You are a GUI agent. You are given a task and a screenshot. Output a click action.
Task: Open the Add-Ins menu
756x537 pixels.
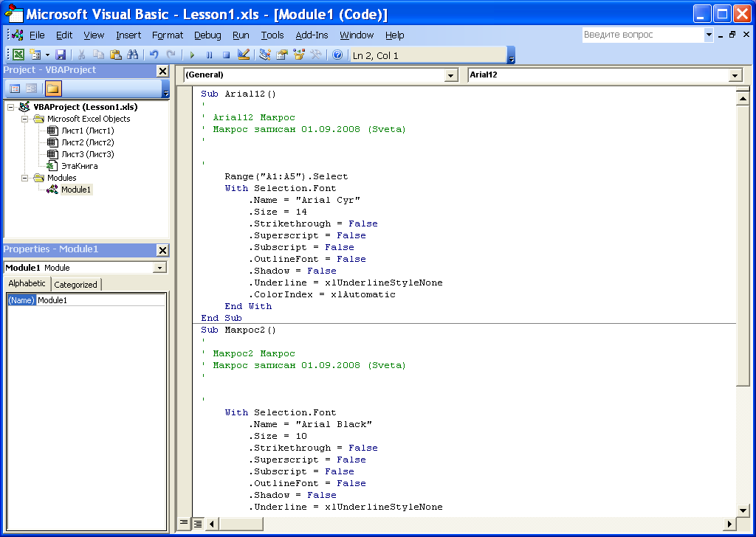(x=312, y=35)
